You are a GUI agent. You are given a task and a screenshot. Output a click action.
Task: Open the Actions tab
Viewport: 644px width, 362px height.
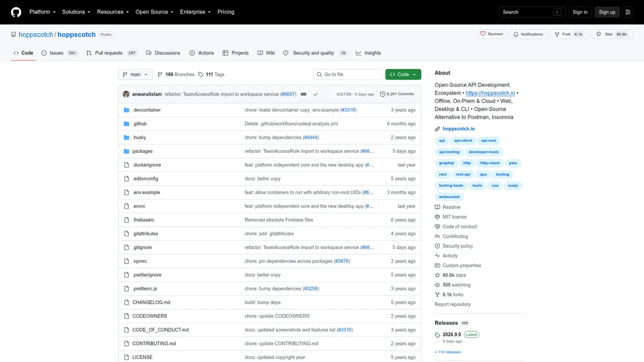(202, 53)
